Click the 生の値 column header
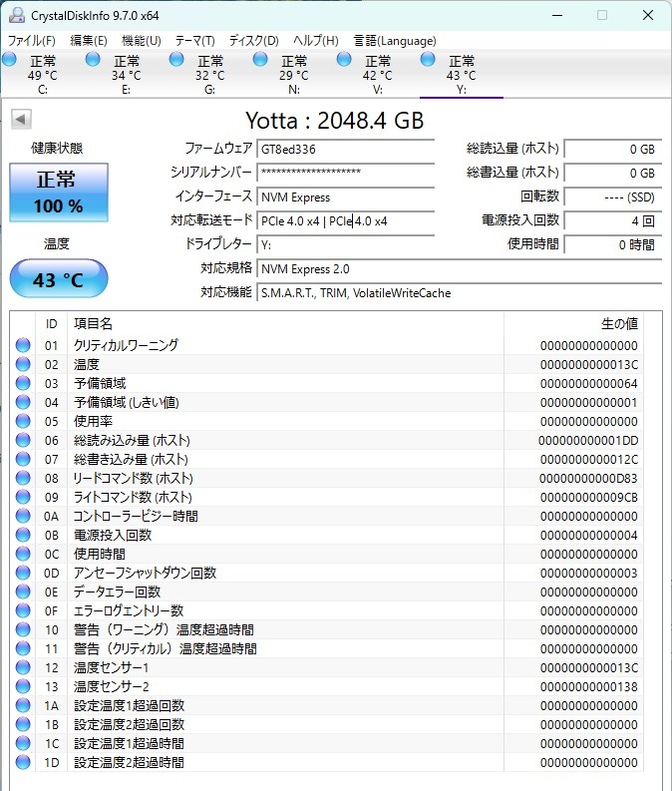The height and width of the screenshot is (791, 672). (x=573, y=324)
